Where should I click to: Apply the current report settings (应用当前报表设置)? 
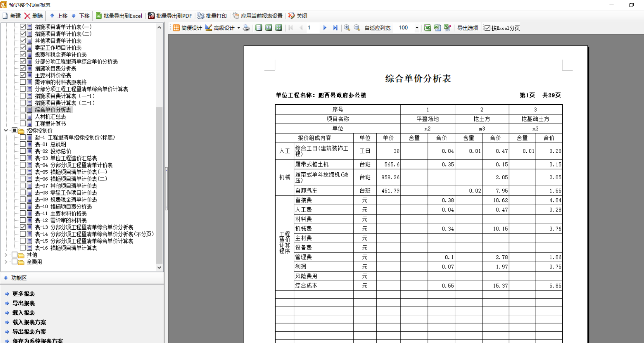257,16
